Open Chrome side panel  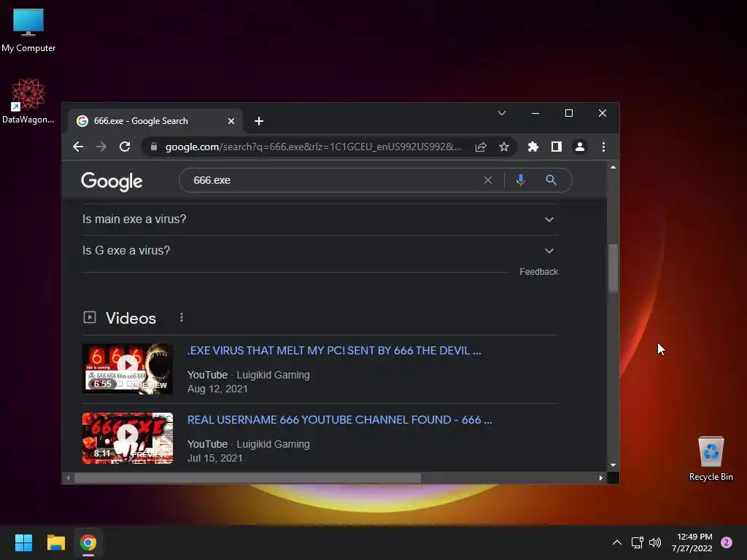point(557,147)
